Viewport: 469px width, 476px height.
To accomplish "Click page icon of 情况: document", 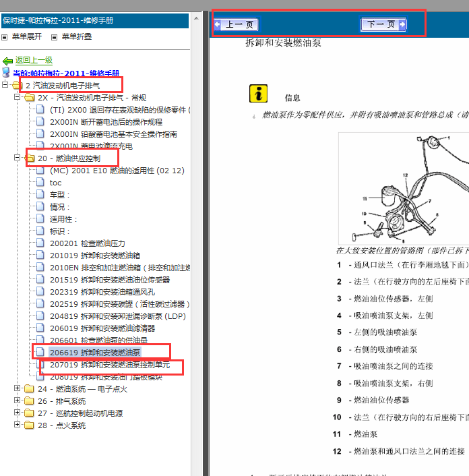I will point(40,206).
